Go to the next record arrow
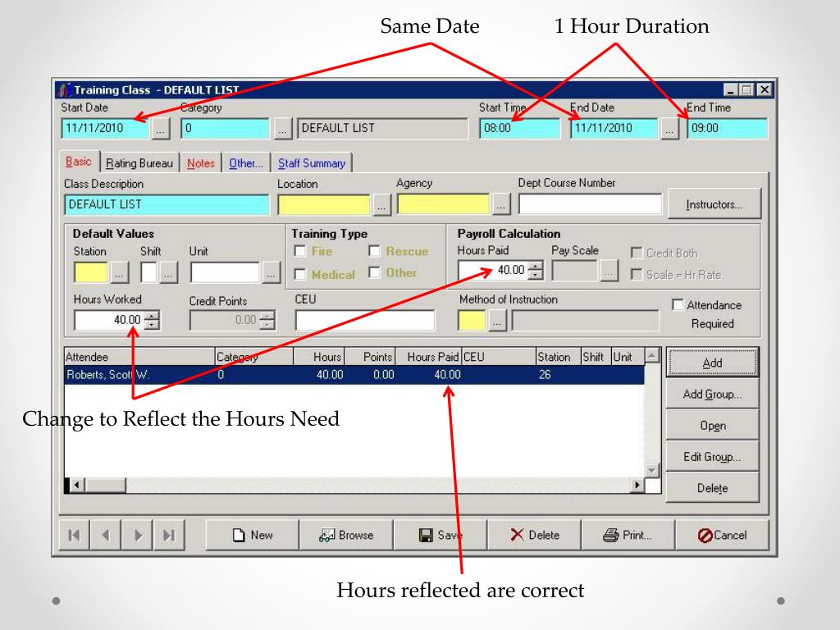Image resolution: width=840 pixels, height=630 pixels. click(137, 535)
